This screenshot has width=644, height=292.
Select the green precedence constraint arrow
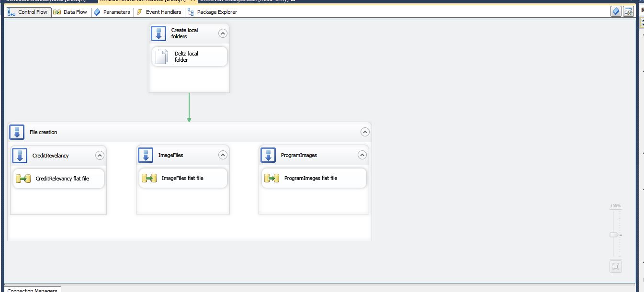pos(189,107)
